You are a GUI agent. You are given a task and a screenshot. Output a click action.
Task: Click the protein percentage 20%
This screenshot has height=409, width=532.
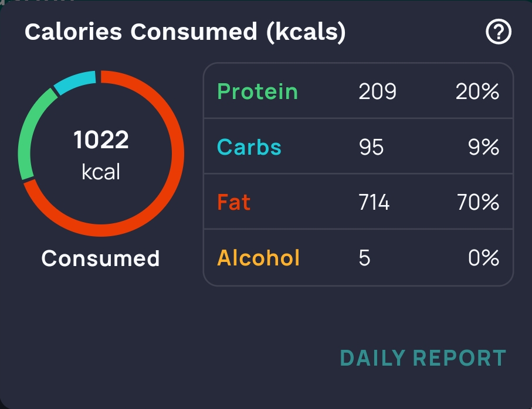click(477, 92)
